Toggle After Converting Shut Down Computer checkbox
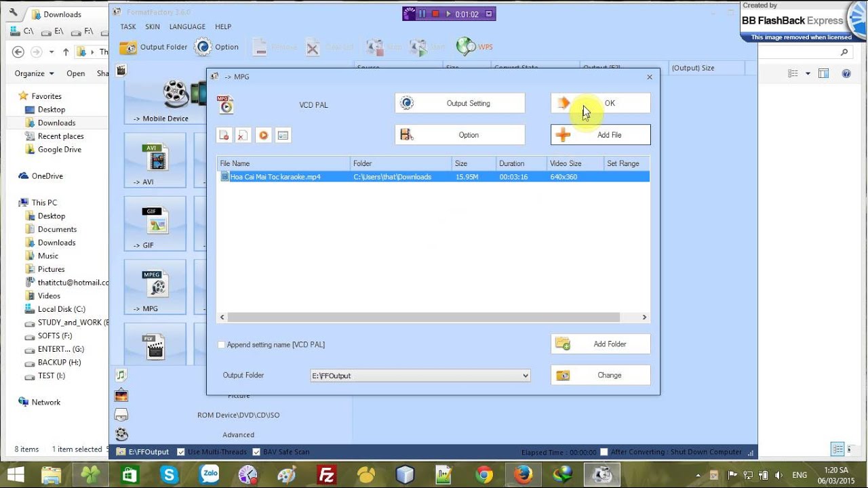Image resolution: width=868 pixels, height=488 pixels. tap(604, 452)
